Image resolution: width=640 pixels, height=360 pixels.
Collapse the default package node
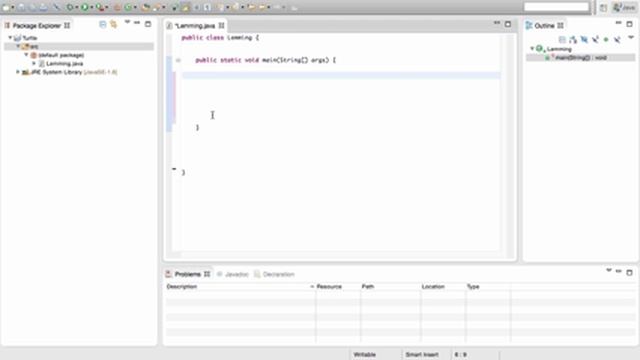(x=26, y=55)
